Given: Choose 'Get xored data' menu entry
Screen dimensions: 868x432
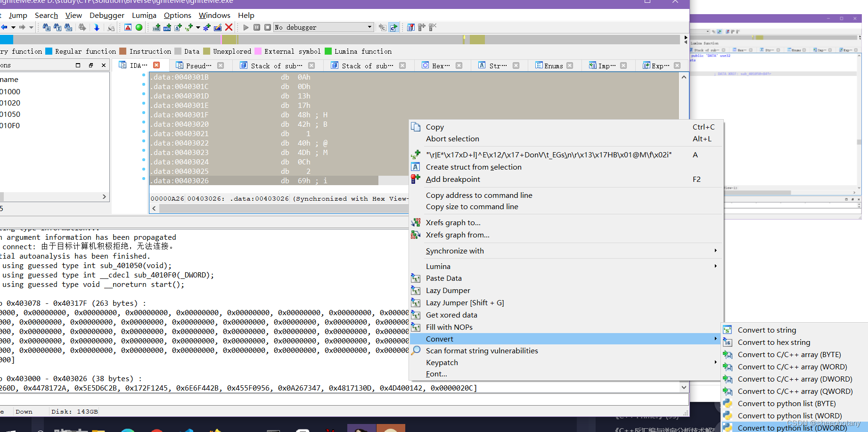Looking at the screenshot, I should 566,315.
